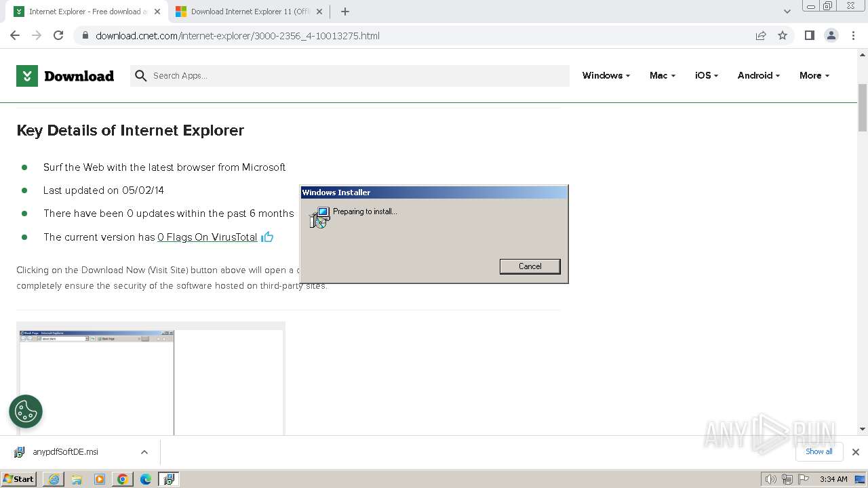Click the address bar URL
The width and height of the screenshot is (868, 488).
point(237,36)
